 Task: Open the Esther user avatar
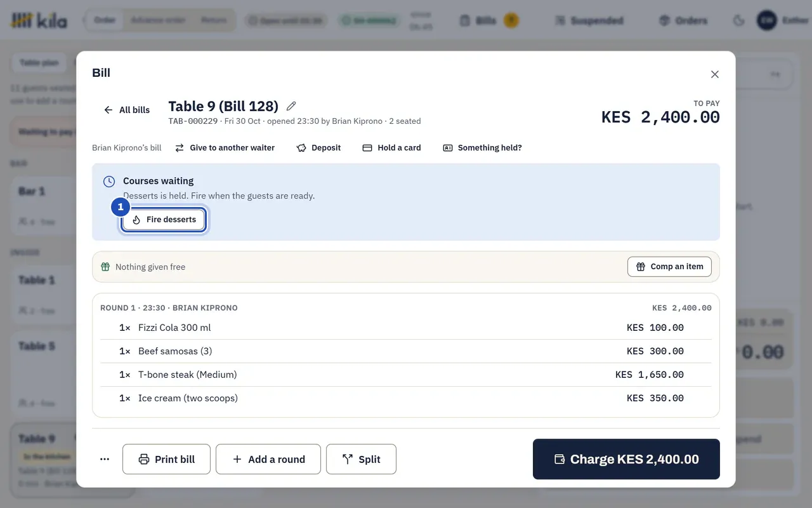point(766,20)
